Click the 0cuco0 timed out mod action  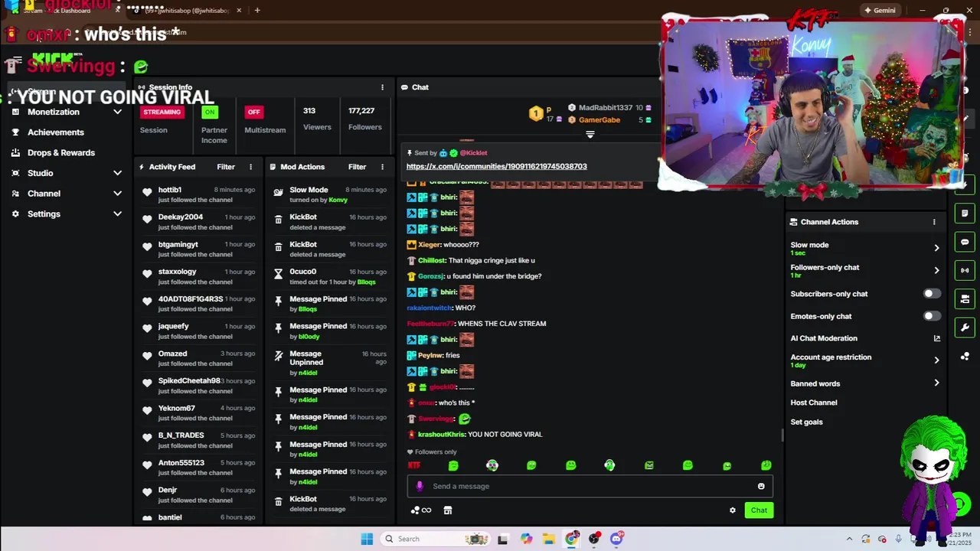click(329, 276)
